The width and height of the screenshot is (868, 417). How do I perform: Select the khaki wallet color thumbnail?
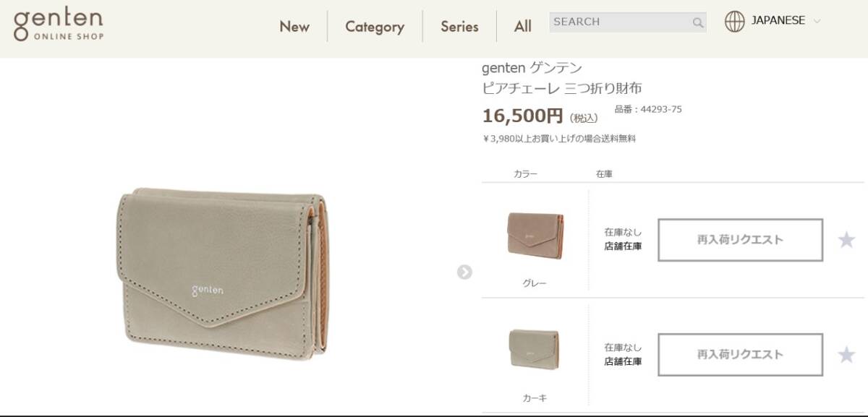click(x=534, y=349)
